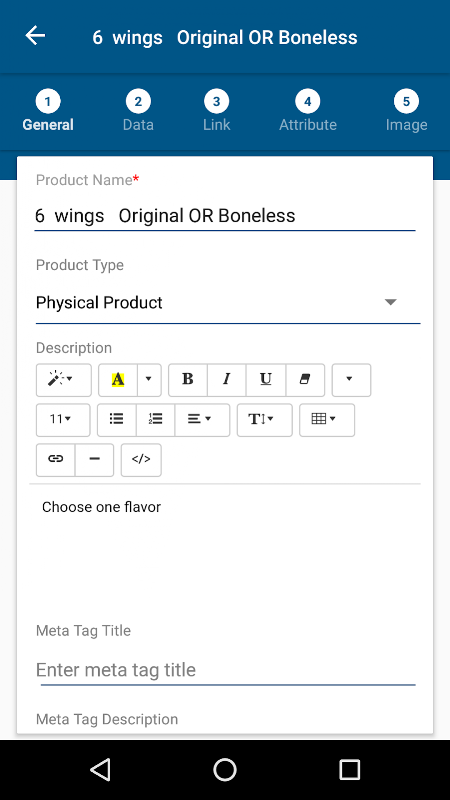
Task: Open the paragraph alignment dropdown
Action: click(202, 420)
